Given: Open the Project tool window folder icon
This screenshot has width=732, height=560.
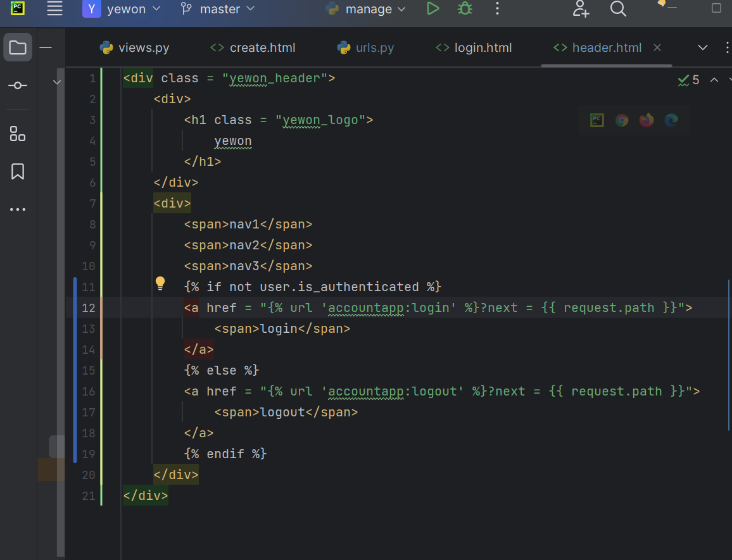Looking at the screenshot, I should 18,47.
